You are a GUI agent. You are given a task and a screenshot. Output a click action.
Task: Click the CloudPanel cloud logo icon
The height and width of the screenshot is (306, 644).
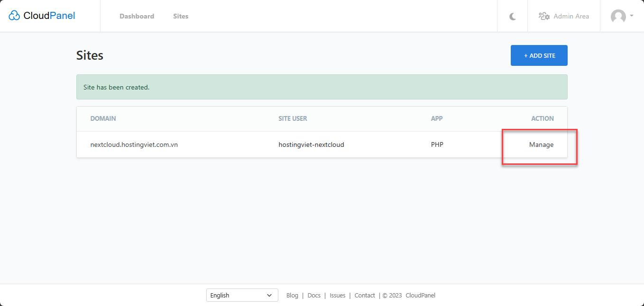click(x=15, y=15)
